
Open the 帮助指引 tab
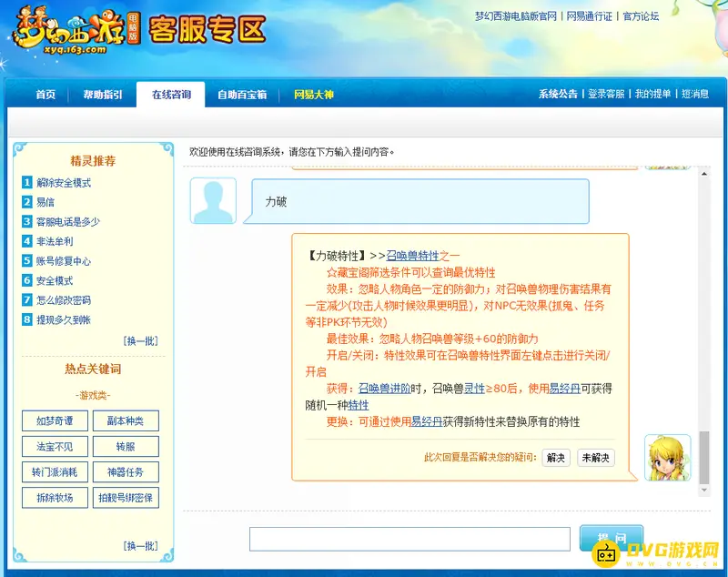tap(103, 95)
